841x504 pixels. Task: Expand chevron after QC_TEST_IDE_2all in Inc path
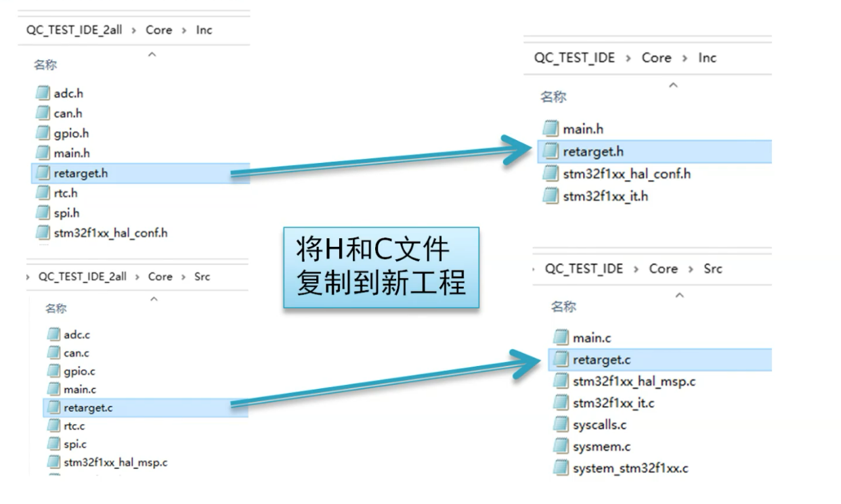tap(134, 30)
